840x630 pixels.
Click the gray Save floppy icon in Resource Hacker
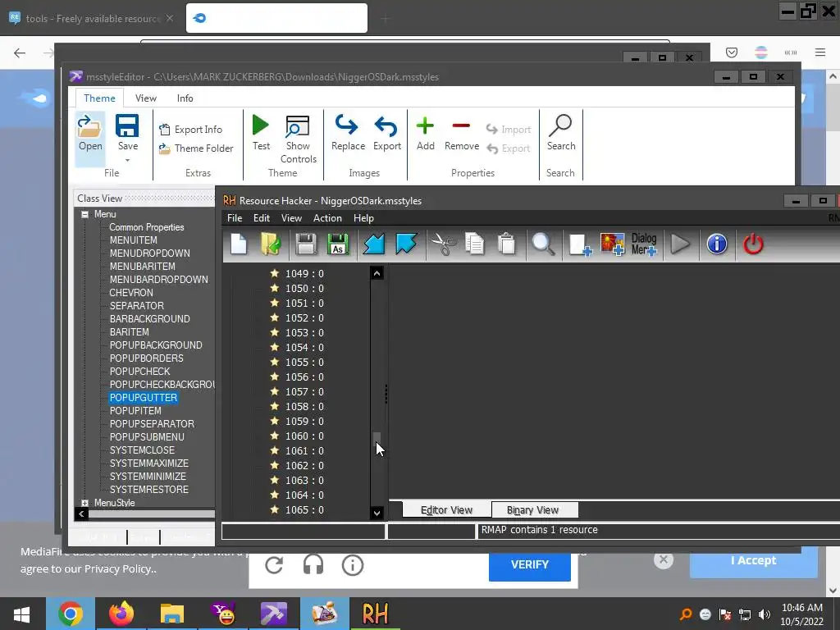(306, 244)
